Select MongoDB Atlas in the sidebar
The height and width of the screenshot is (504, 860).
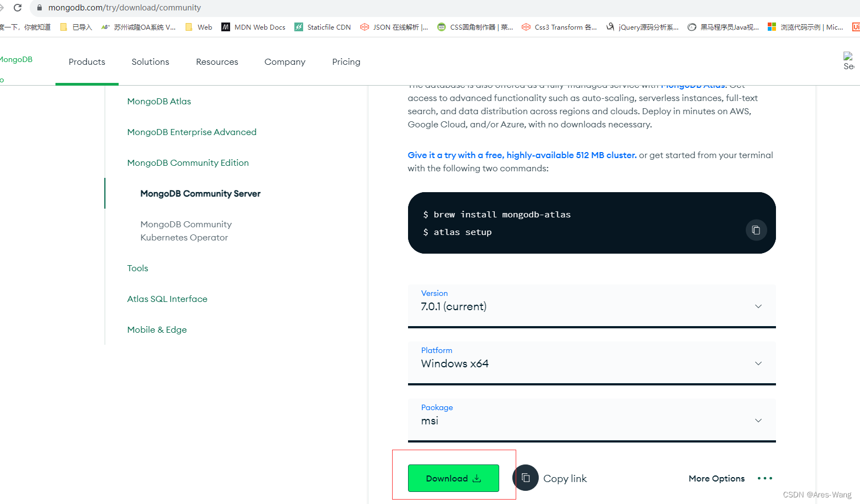[x=159, y=102]
